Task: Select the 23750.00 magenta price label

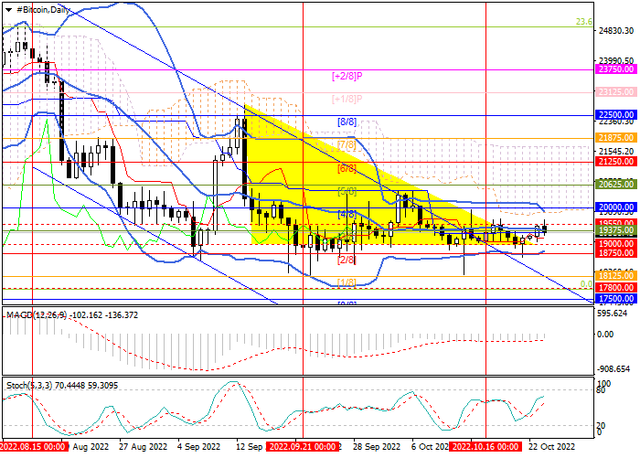Action: pos(616,69)
